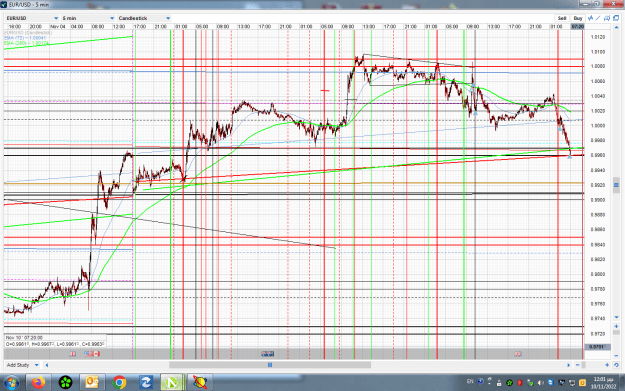Click the flag event cluster mid-timeline
This screenshot has width=625, height=391.
[267, 354]
